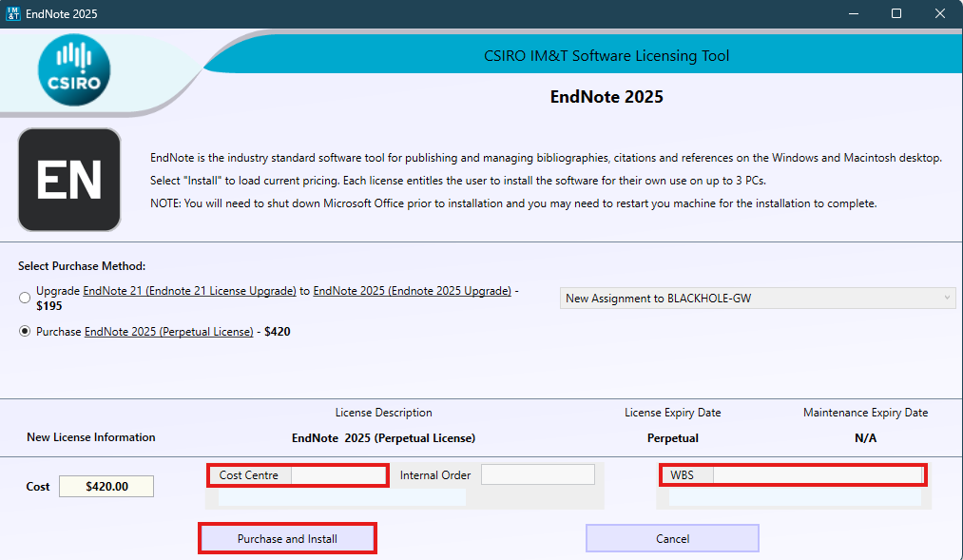Viewport: 963px width, 560px height.
Task: Click the Select Purchase Method label
Action: pyautogui.click(x=82, y=266)
